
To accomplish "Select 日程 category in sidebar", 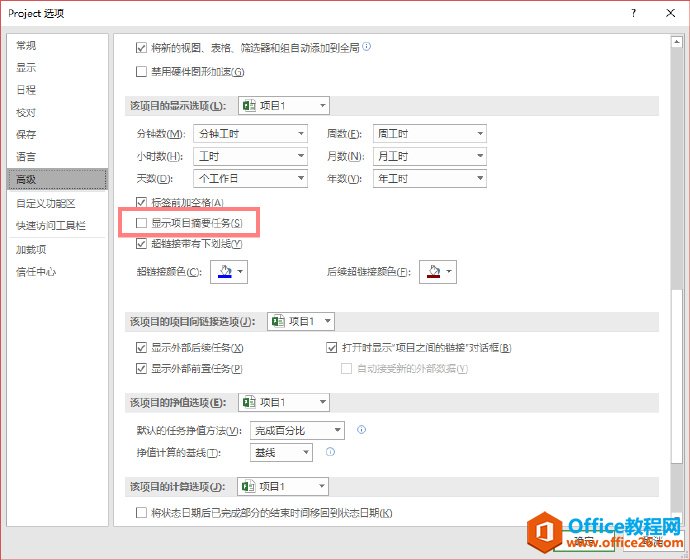I will coord(57,90).
